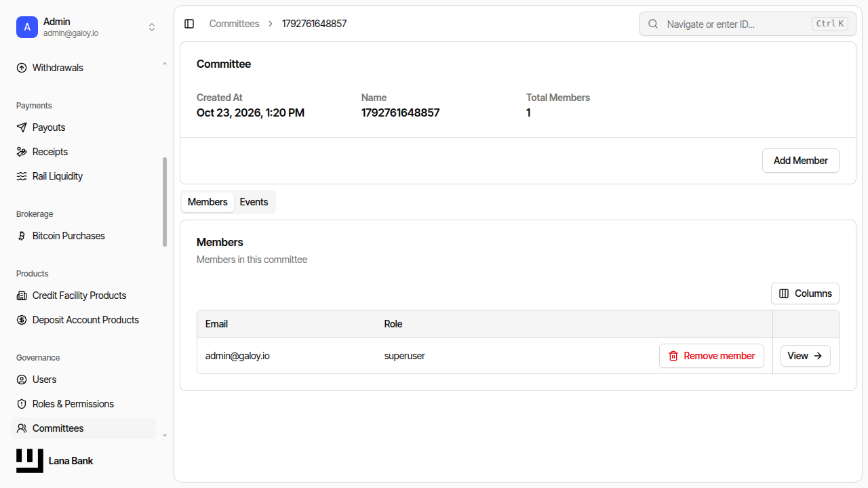Open the Columns visibility selector
868x488 pixels.
tap(805, 293)
